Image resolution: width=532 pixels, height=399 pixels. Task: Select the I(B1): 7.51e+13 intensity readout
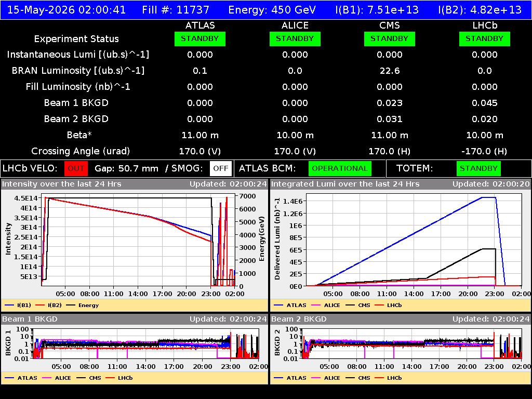pos(377,10)
